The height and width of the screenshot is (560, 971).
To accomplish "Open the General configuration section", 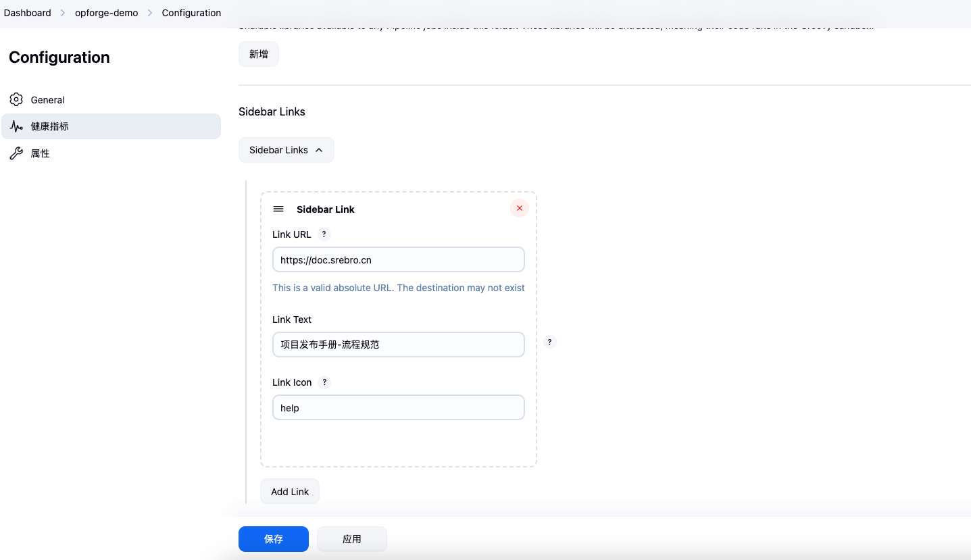I will coord(47,100).
